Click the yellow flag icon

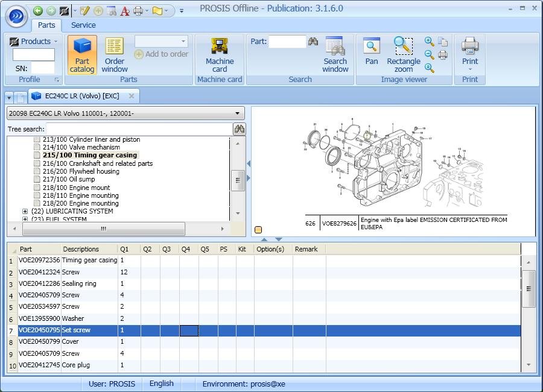click(157, 11)
